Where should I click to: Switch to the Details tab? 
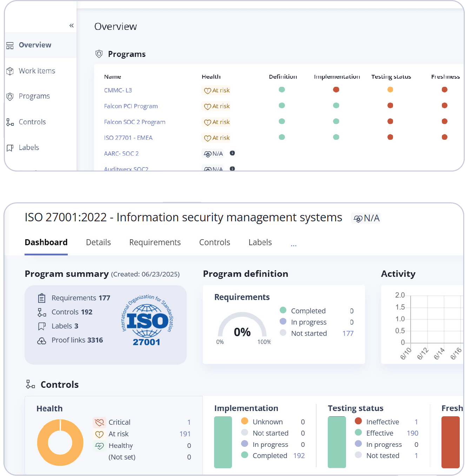click(x=98, y=242)
